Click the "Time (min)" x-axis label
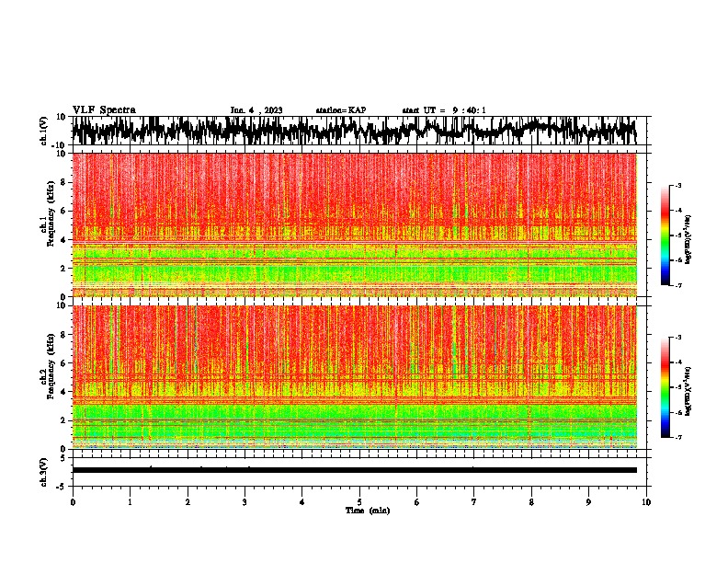This screenshot has height=563, width=728. (368, 511)
